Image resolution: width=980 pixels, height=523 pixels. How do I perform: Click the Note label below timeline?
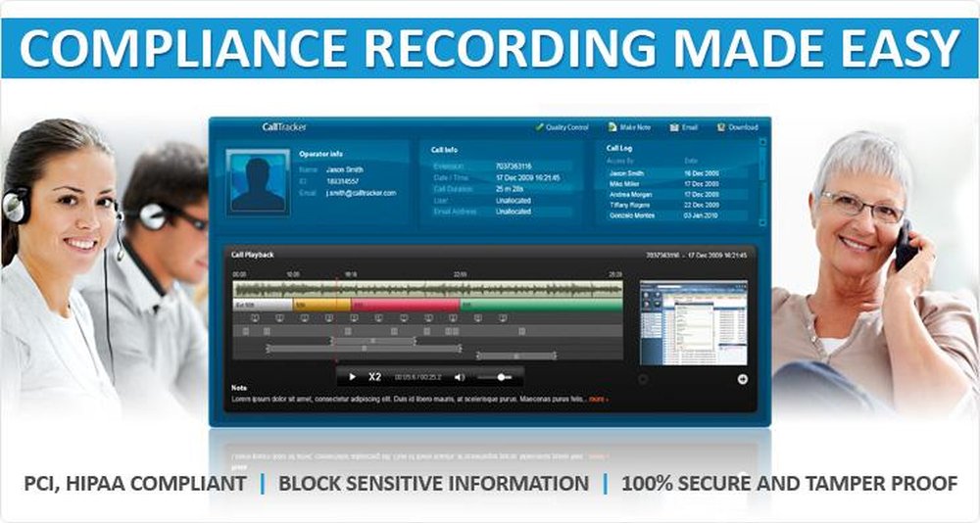click(x=239, y=388)
